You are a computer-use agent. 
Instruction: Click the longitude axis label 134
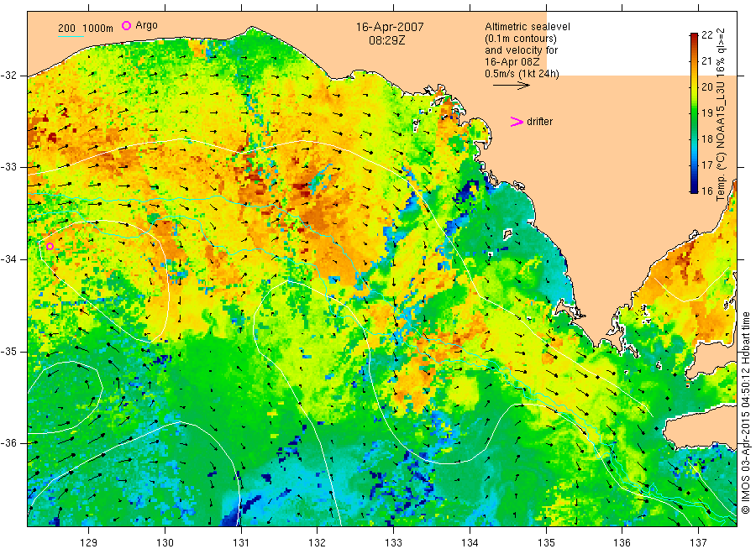coord(470,543)
